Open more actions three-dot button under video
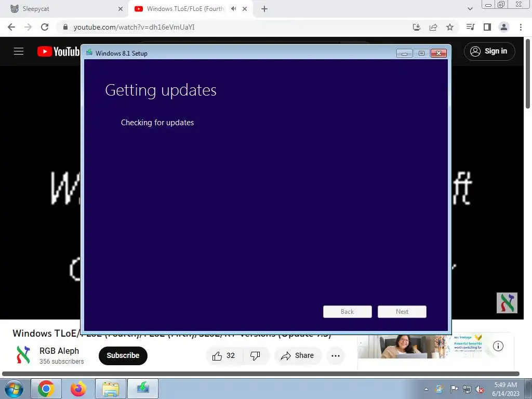Viewport: 532px width, 399px height. [x=336, y=355]
